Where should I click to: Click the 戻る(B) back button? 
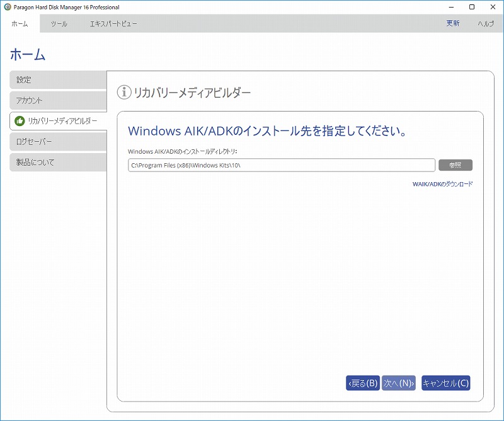(363, 383)
